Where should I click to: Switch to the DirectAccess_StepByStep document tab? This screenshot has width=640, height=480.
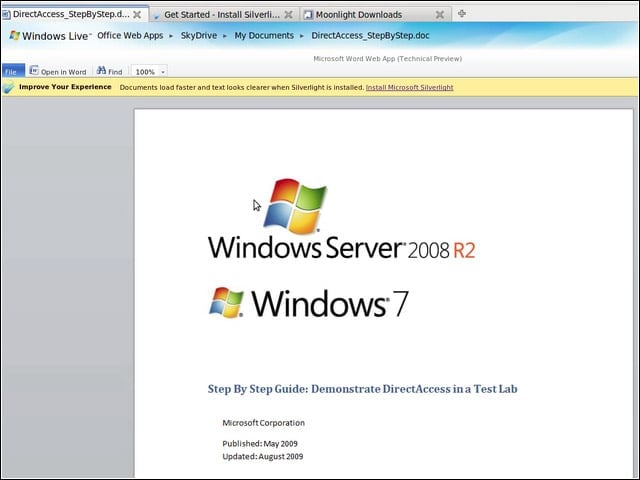(x=74, y=14)
